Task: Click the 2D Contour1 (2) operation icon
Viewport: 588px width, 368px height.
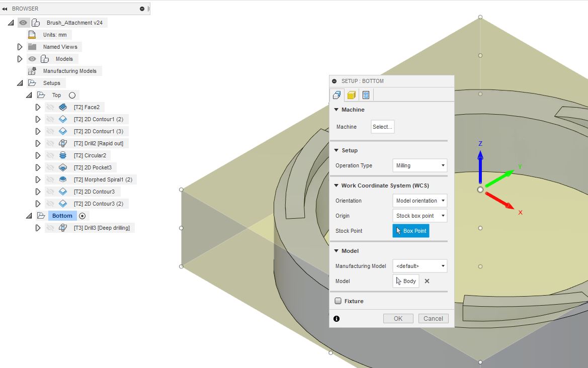Action: pyautogui.click(x=63, y=119)
